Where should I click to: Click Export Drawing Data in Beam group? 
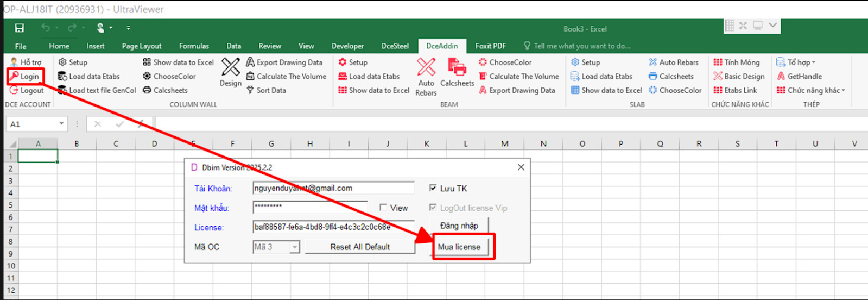coord(517,91)
